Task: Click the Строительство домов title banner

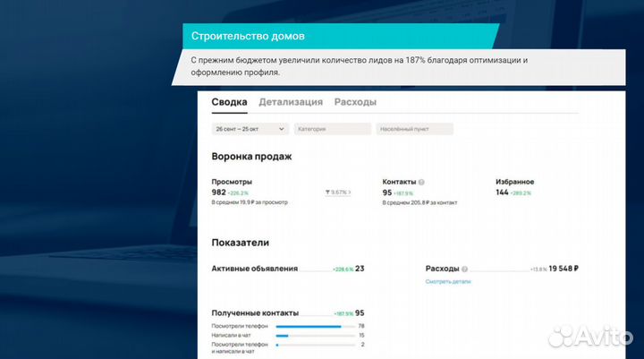Action: pos(341,36)
